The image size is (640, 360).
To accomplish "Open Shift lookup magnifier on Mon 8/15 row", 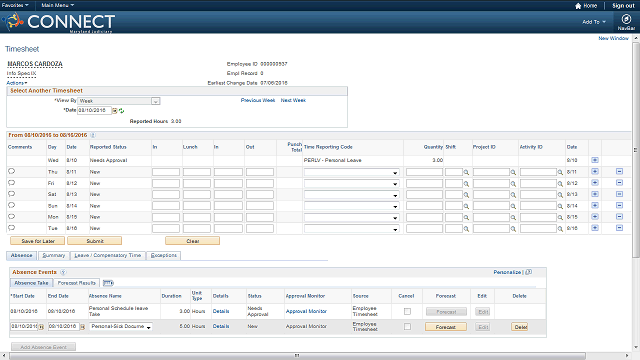I will pyautogui.click(x=466, y=218).
